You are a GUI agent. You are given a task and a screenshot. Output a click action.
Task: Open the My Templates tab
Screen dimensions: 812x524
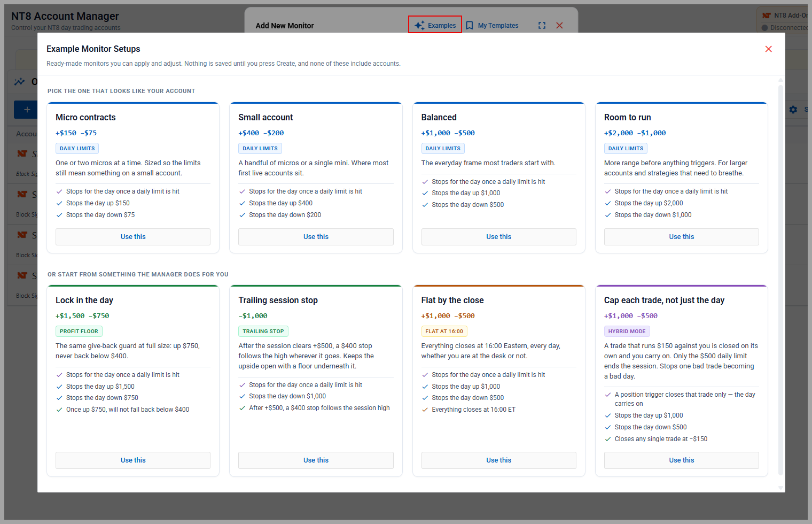coord(498,26)
